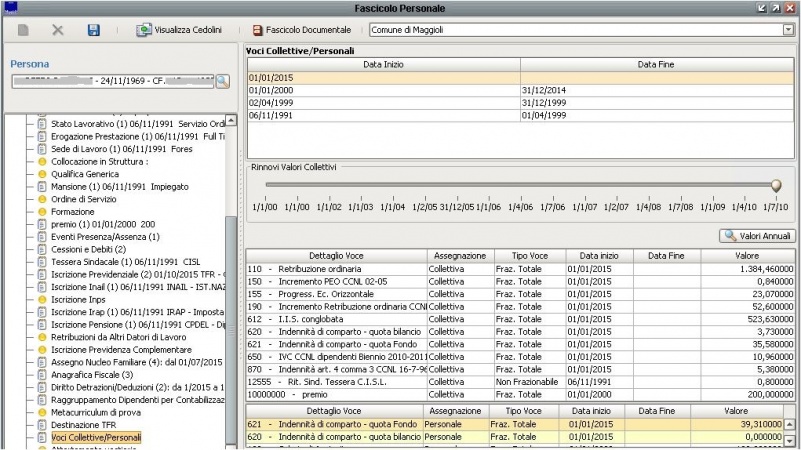
Task: Click the Data Inizio column header
Action: 383,63
